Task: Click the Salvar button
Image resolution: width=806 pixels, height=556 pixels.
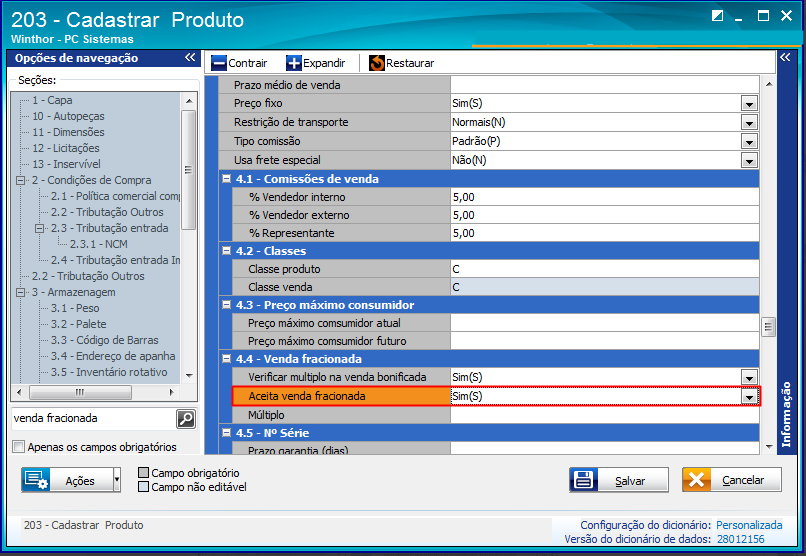Action: point(619,480)
